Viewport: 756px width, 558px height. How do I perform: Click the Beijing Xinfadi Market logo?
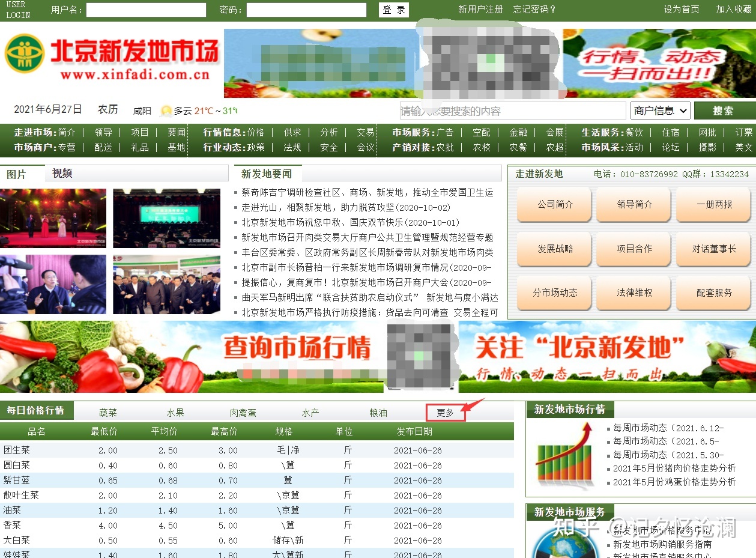[x=112, y=58]
